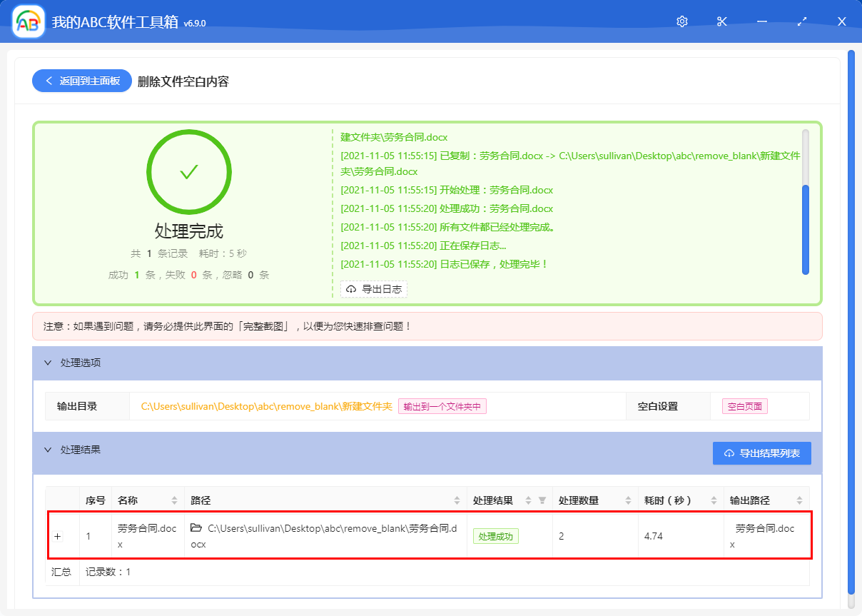Export the log with 导出日志
The width and height of the screenshot is (862, 616).
[x=374, y=289]
